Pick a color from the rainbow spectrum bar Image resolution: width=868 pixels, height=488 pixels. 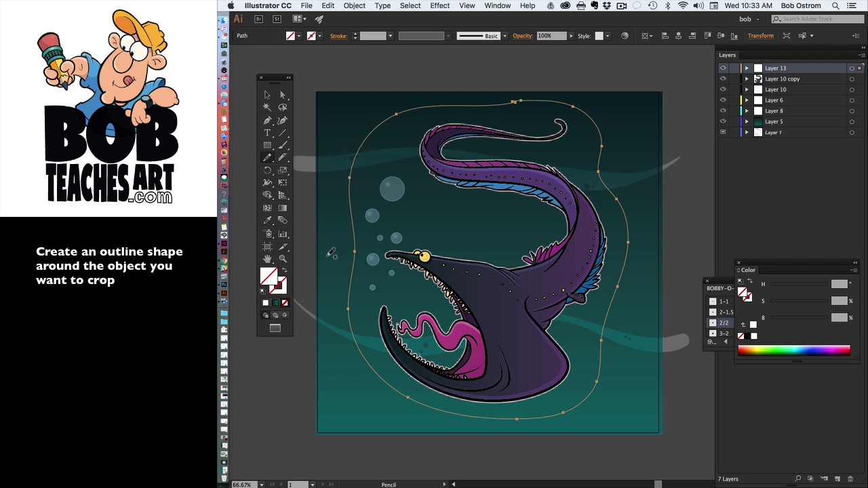click(793, 350)
